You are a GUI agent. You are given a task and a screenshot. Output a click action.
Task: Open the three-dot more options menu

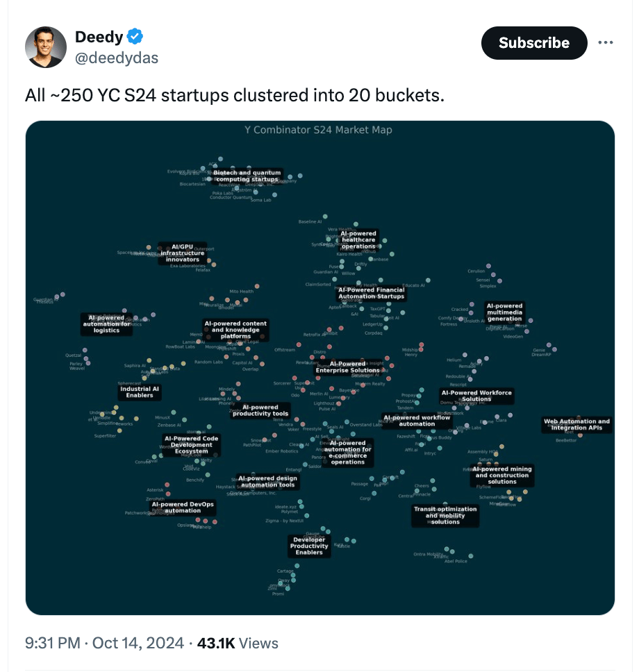tap(606, 42)
